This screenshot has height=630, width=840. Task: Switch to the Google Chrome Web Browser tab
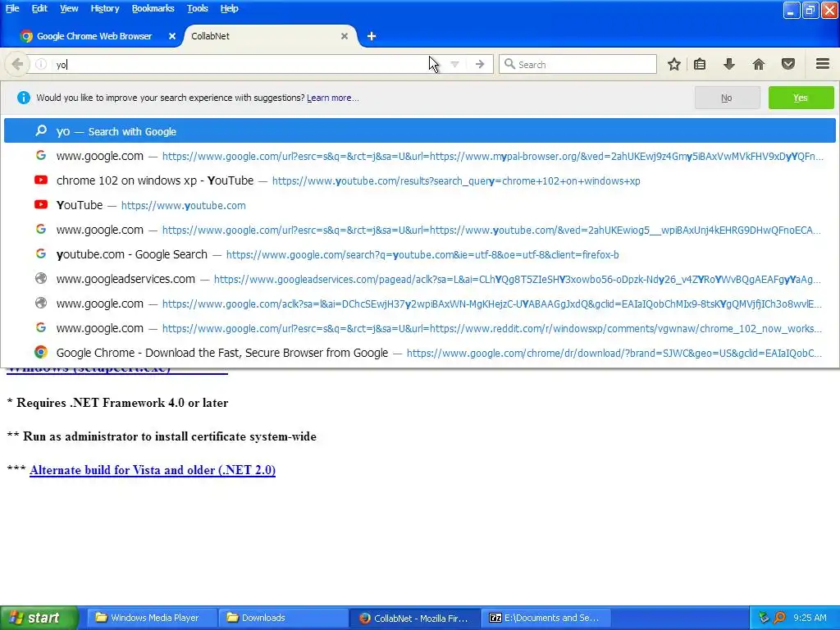tap(93, 36)
